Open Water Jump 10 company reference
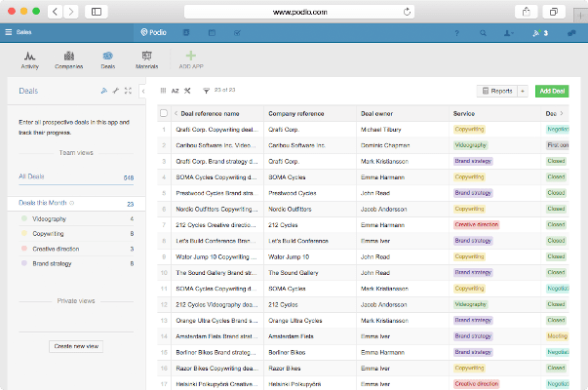The width and height of the screenshot is (588, 390). tap(289, 256)
